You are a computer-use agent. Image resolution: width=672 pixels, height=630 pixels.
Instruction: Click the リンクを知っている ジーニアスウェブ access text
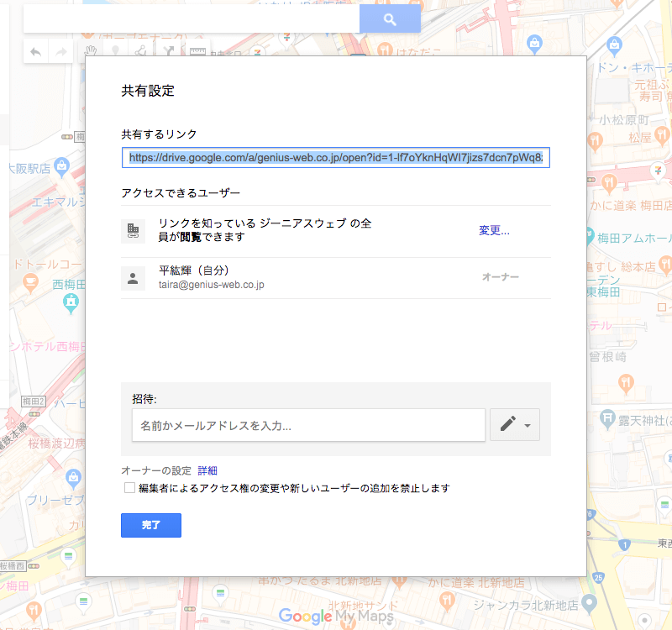click(x=265, y=230)
